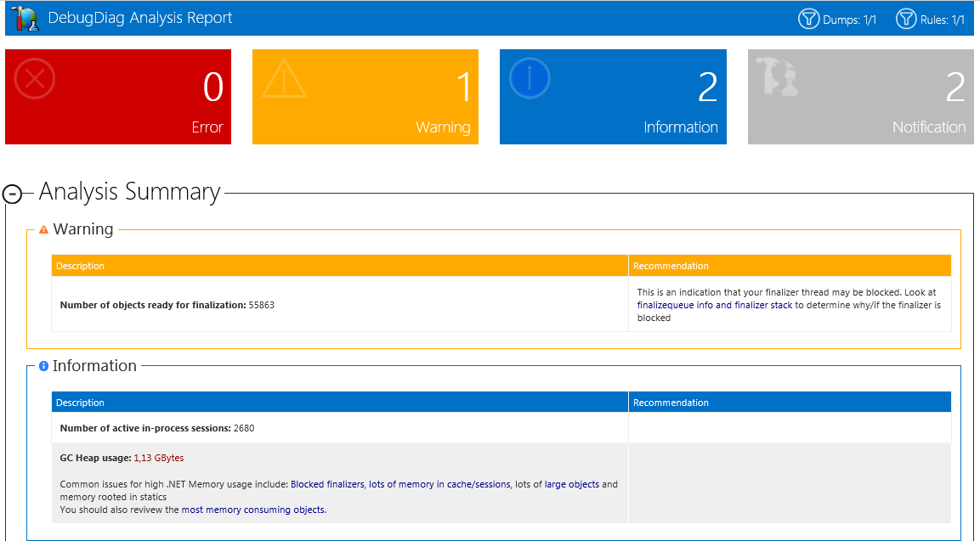Viewport: 980px width, 541px height.
Task: Click the Information tile circled-i icon
Action: [x=530, y=79]
